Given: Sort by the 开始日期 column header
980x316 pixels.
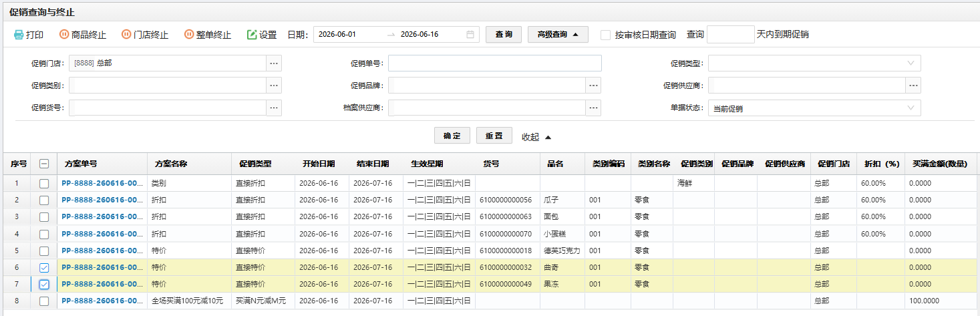Looking at the screenshot, I should click(319, 164).
